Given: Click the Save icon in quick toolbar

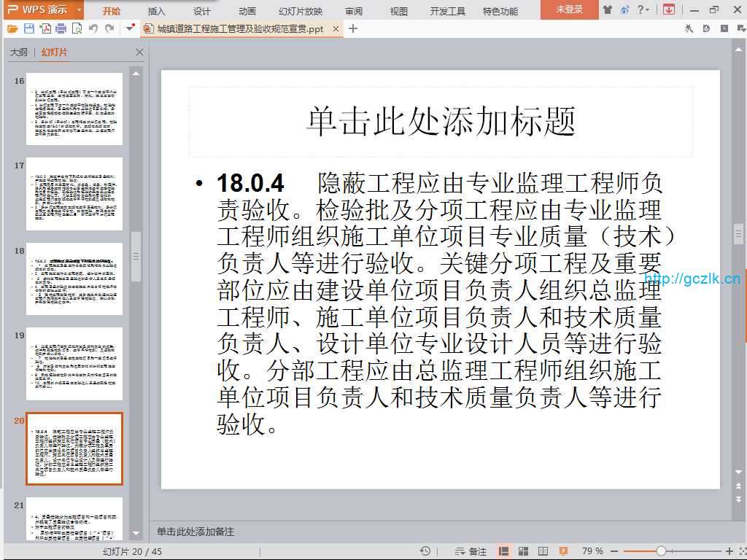Looking at the screenshot, I should pos(29,28).
